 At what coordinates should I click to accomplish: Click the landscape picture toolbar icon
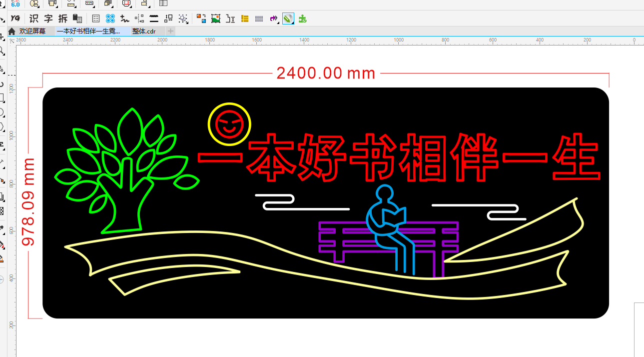216,18
